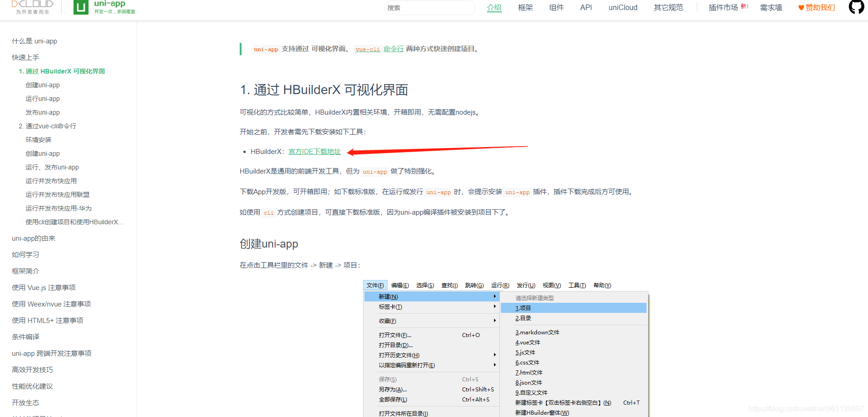Open sidebar item 发布uni-app

(x=43, y=112)
